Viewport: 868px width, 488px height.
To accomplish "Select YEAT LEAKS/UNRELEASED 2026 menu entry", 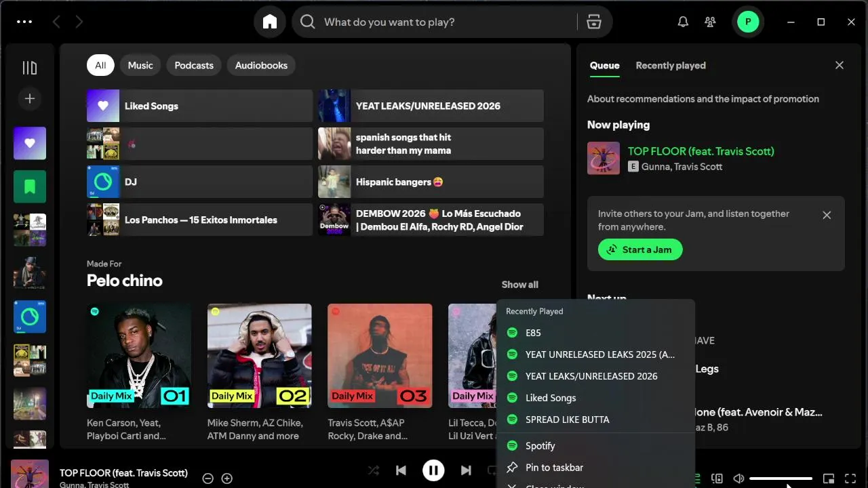I will tap(595, 376).
